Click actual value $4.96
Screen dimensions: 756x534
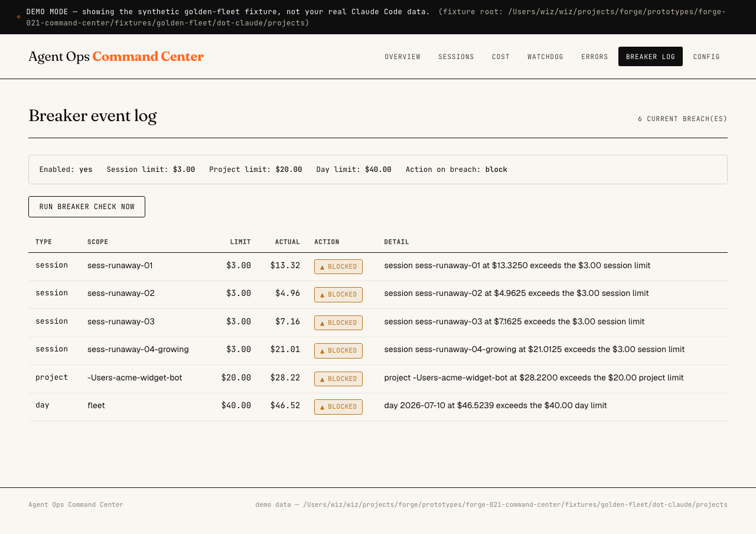pos(288,294)
